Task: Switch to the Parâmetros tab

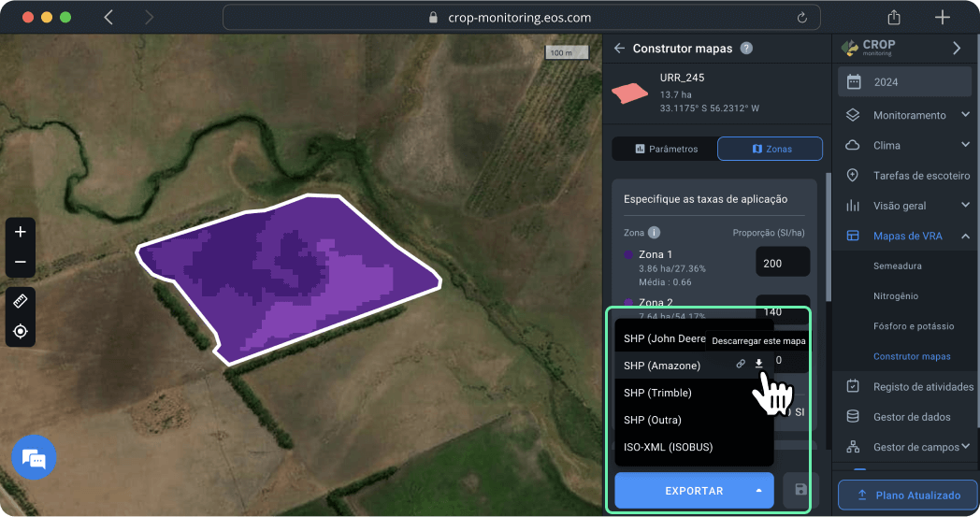Action: click(665, 149)
